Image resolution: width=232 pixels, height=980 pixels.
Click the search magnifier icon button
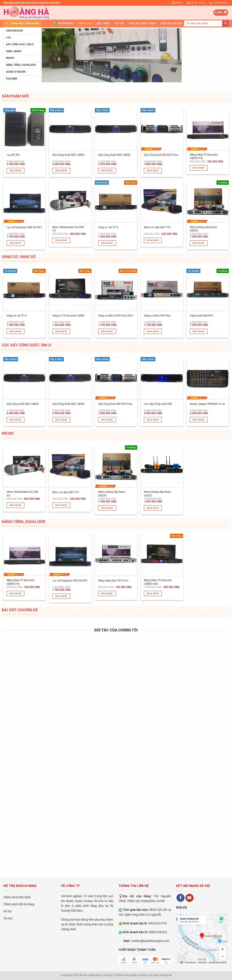[x=225, y=23]
